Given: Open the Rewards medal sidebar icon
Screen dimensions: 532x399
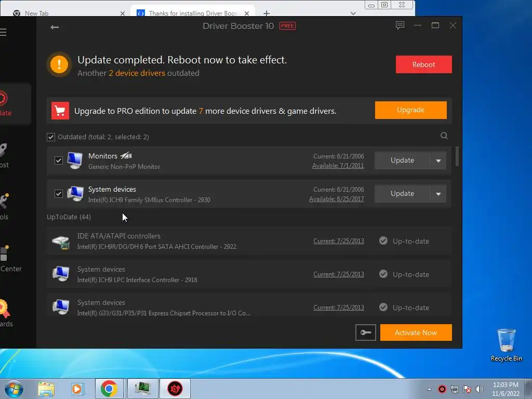Looking at the screenshot, I should pos(4,308).
